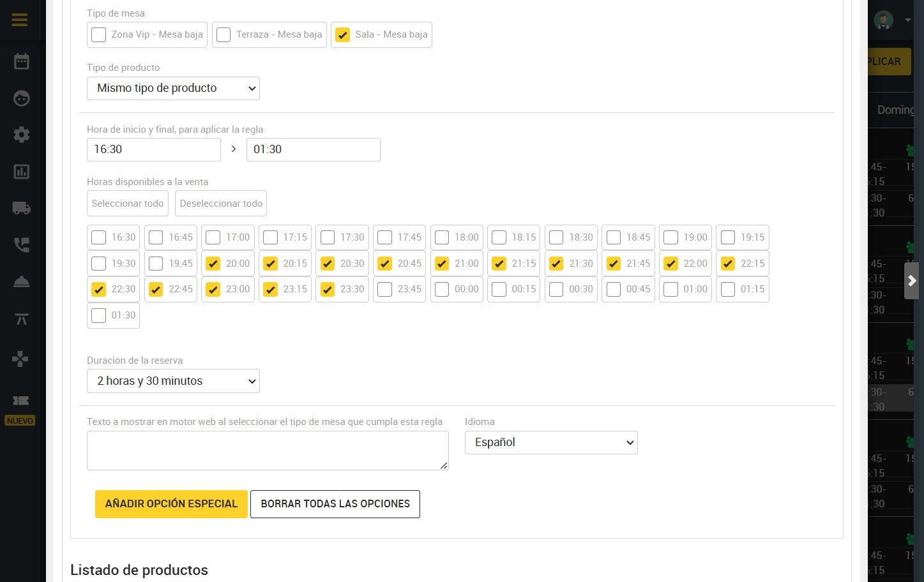This screenshot has width=924, height=582.
Task: Open the calendar icon in sidebar
Action: coord(21,61)
